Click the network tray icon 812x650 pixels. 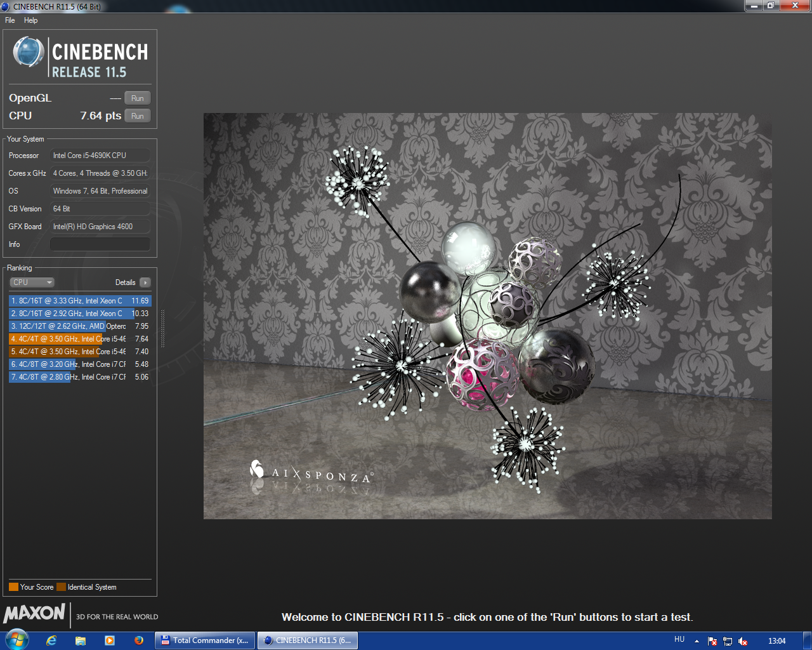pyautogui.click(x=728, y=641)
